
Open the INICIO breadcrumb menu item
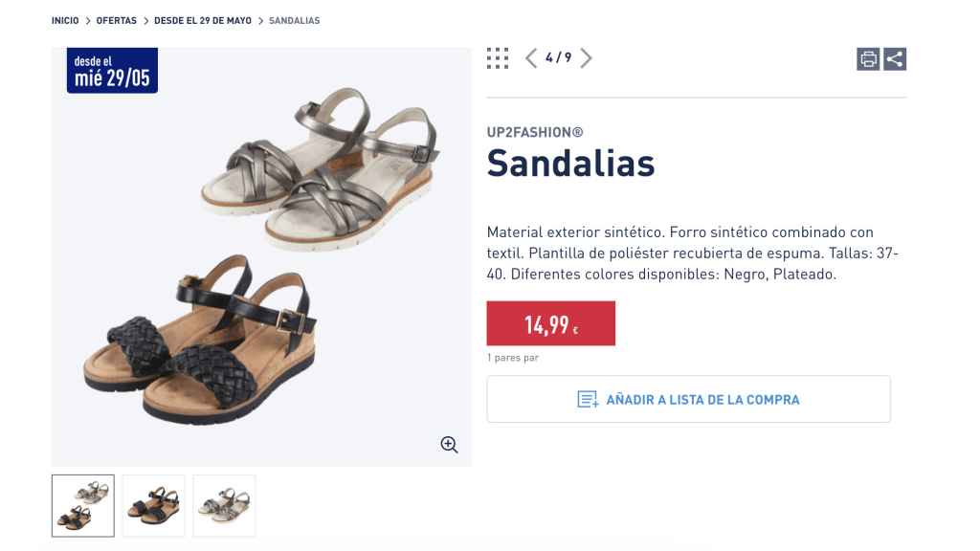click(64, 19)
